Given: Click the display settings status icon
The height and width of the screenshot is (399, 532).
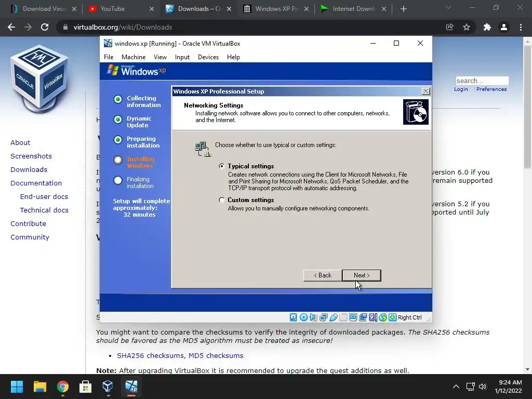Looking at the screenshot, I should point(353,317).
